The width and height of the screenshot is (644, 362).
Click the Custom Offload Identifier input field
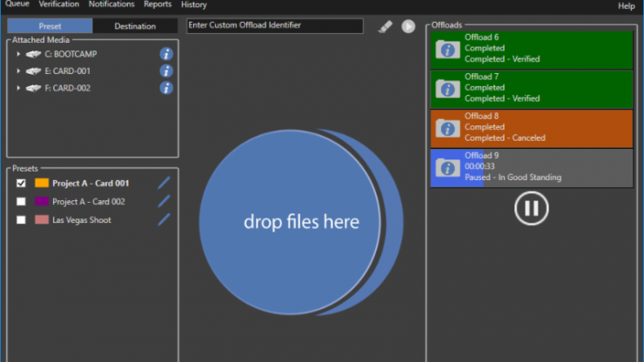pos(275,26)
